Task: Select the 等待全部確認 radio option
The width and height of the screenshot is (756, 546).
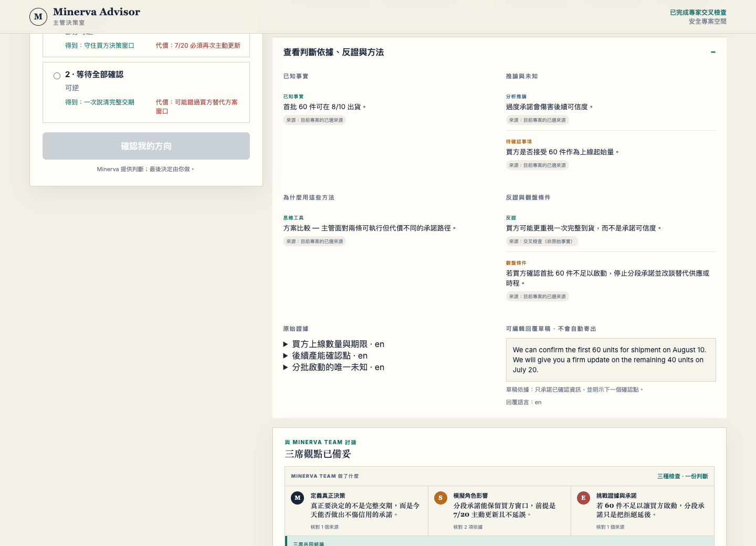Action: coord(57,76)
